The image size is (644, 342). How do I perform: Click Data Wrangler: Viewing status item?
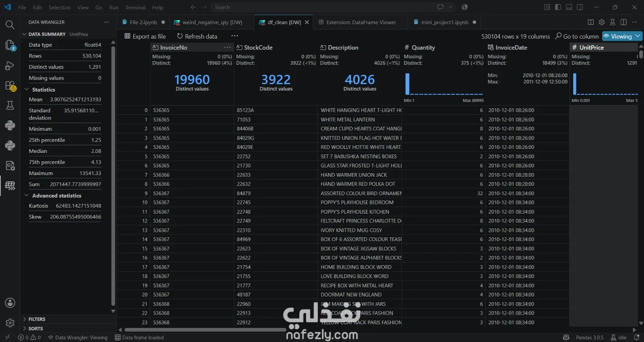pos(78,338)
